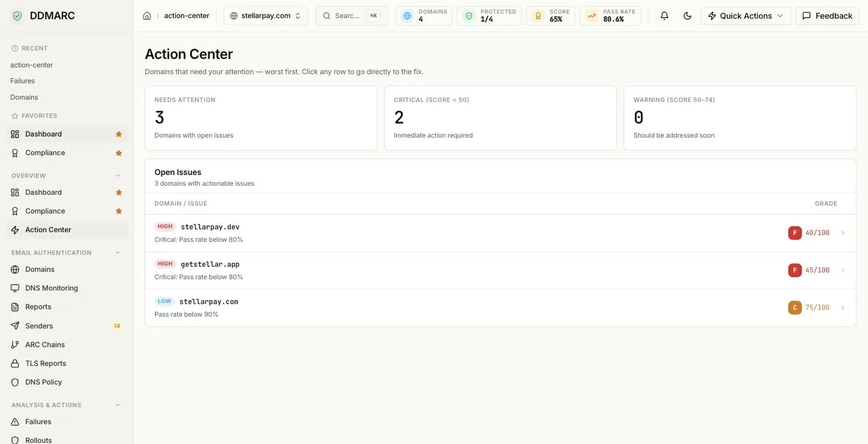Click action-center breadcrumb text

(x=187, y=16)
